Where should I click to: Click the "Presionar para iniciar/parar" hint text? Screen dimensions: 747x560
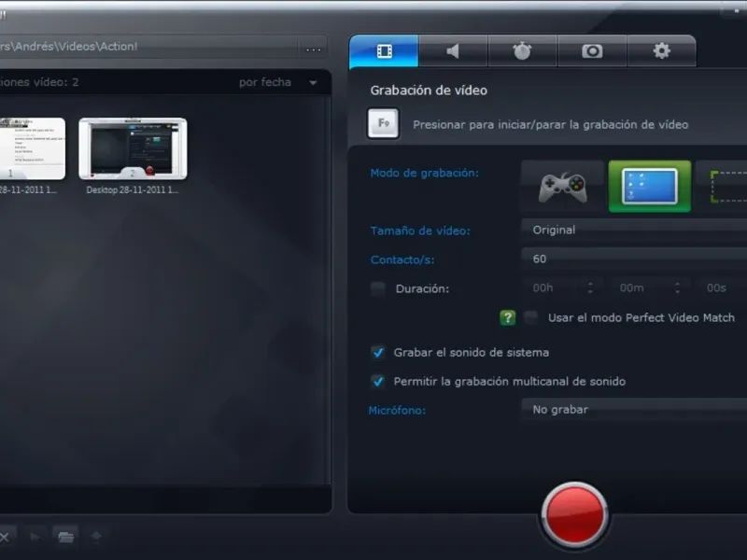click(x=551, y=125)
